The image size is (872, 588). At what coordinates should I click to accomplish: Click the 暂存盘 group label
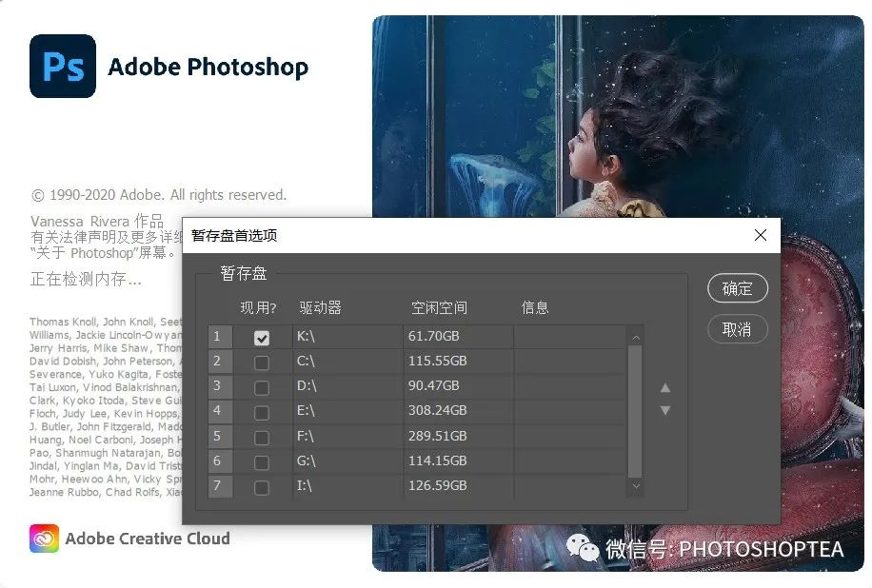244,273
